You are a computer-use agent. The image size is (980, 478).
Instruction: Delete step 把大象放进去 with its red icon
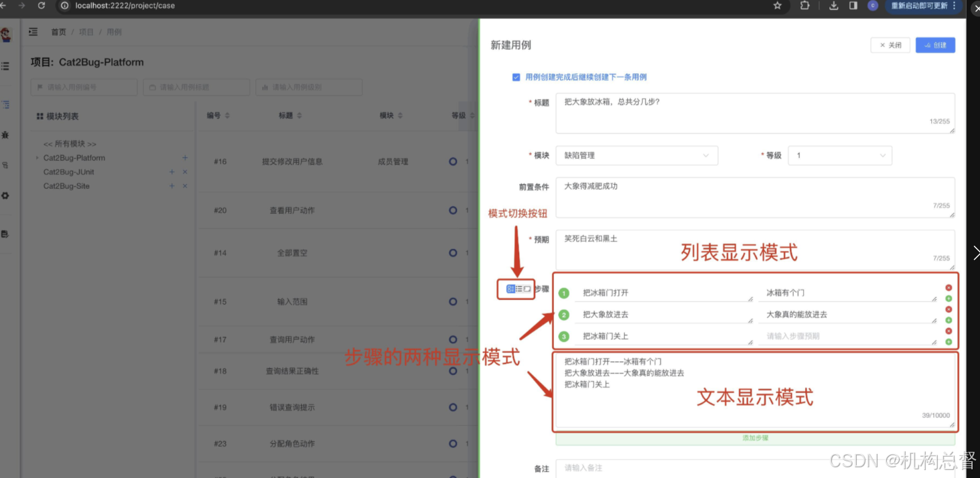tap(949, 309)
